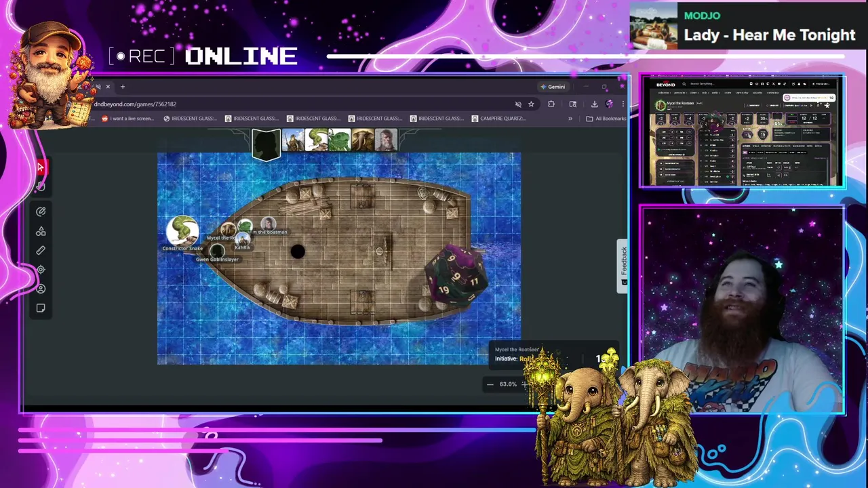Viewport: 868px width, 488px height.
Task: Select Mycel the Rootseer elephant token
Action: click(x=228, y=229)
